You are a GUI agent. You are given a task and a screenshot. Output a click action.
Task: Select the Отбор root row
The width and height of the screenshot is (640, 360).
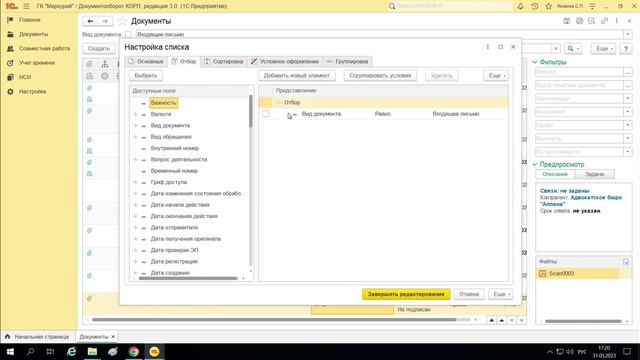(x=384, y=102)
